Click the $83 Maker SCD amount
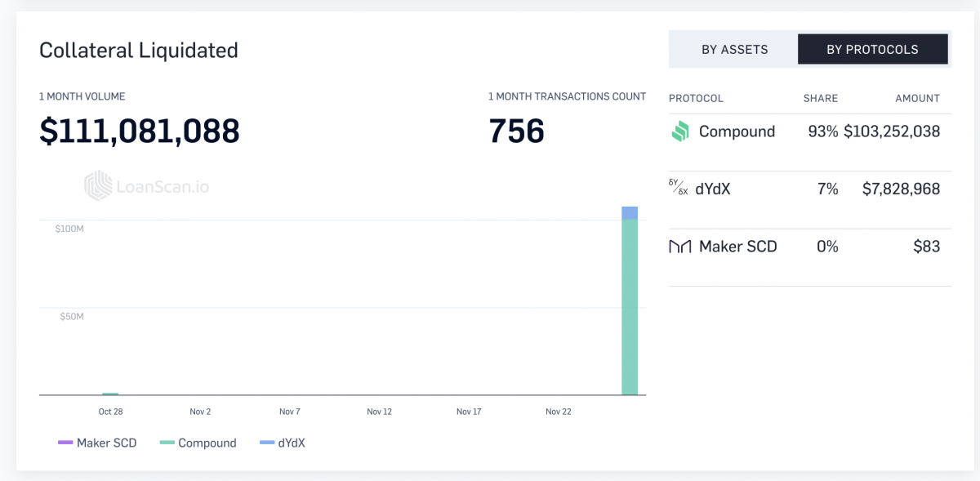The image size is (980, 481). [x=927, y=246]
